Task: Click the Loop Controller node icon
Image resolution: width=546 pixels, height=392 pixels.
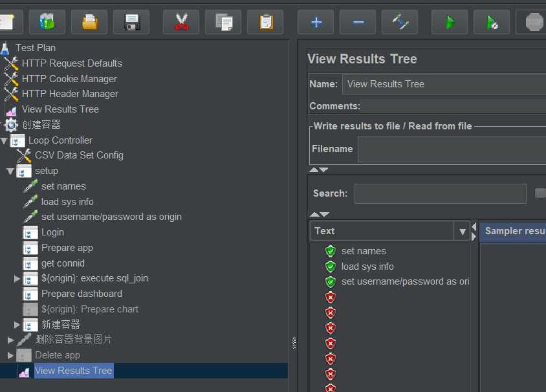Action: [x=17, y=140]
